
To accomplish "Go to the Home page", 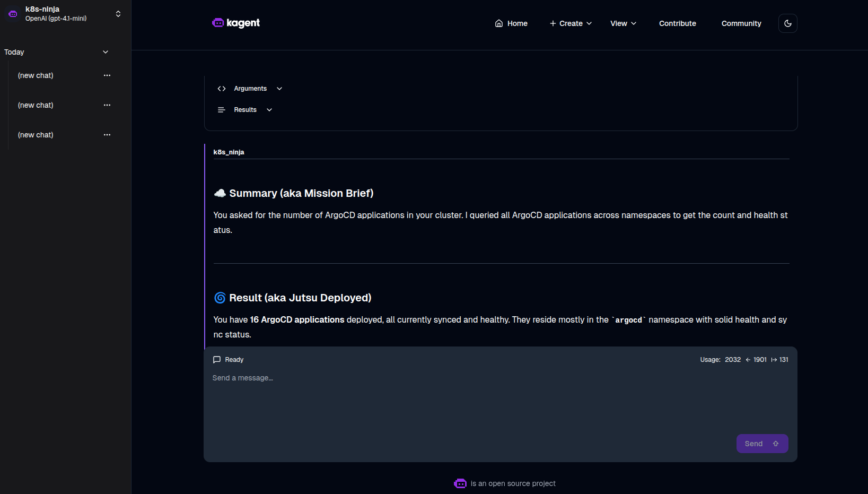I will [x=511, y=23].
